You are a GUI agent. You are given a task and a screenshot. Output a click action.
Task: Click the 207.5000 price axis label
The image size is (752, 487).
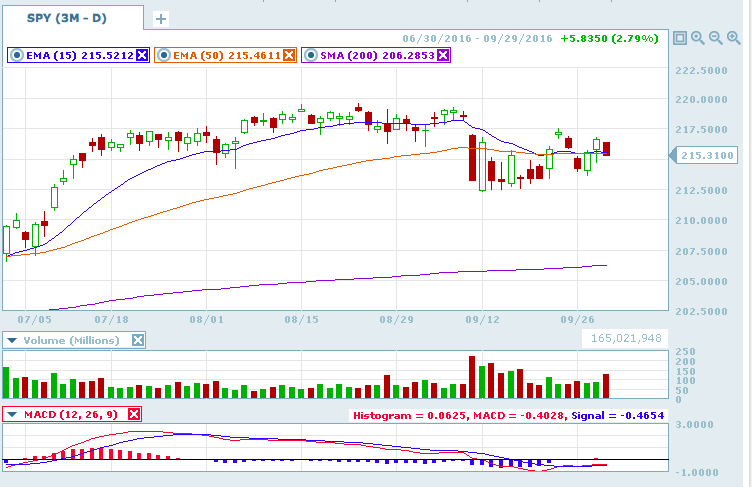tap(701, 251)
